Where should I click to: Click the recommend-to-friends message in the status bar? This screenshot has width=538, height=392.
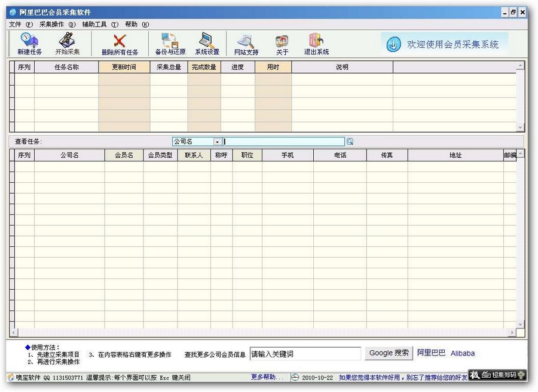pos(403,377)
